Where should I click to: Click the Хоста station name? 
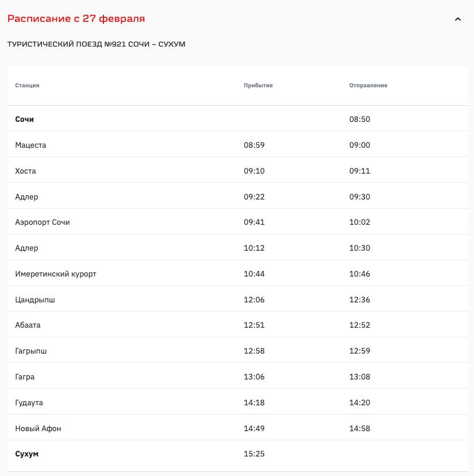(25, 171)
